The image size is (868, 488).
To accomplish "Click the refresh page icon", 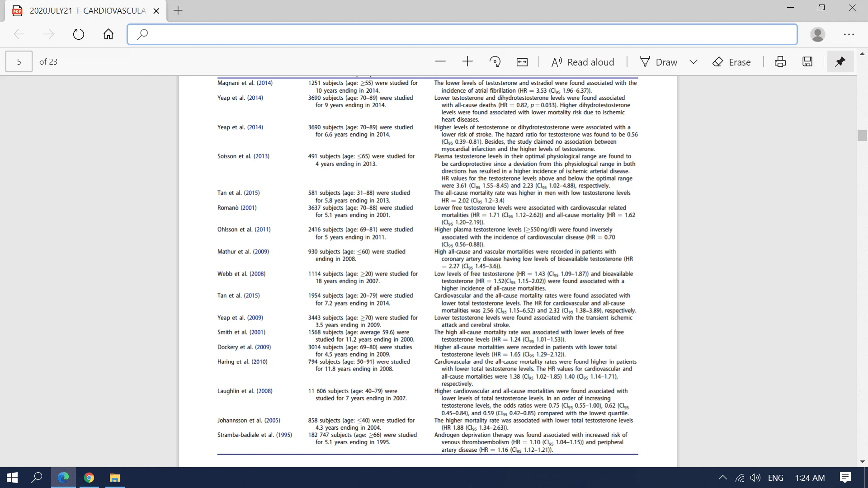I will [79, 34].
